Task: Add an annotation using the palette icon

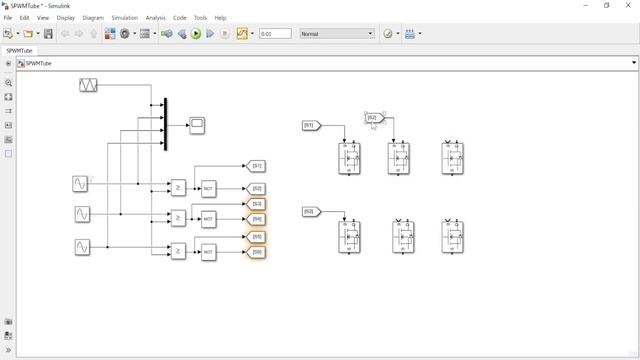Action: (x=8, y=125)
